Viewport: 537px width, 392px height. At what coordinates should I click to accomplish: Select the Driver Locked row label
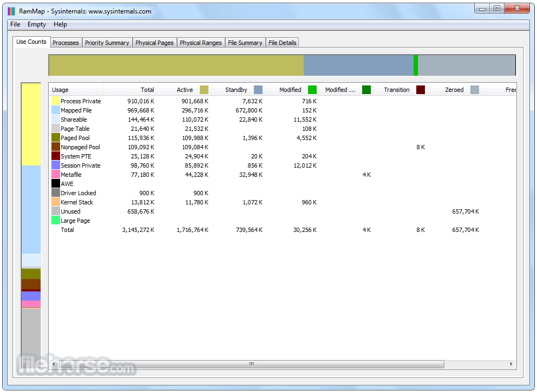click(78, 193)
